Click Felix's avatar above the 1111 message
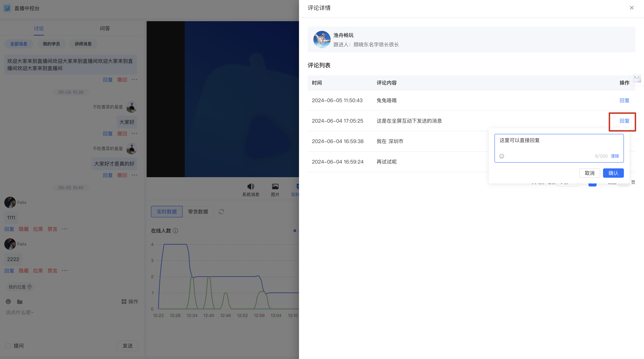 (10, 202)
